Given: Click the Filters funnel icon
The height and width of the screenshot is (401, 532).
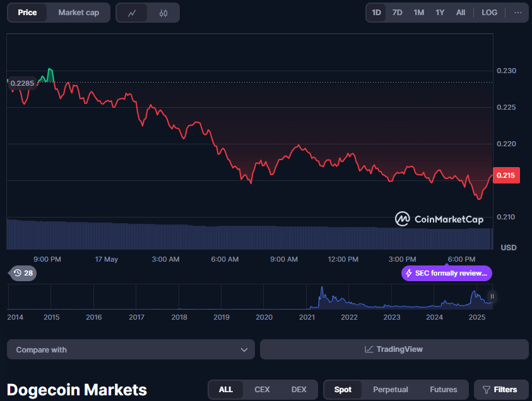Looking at the screenshot, I should [486, 390].
